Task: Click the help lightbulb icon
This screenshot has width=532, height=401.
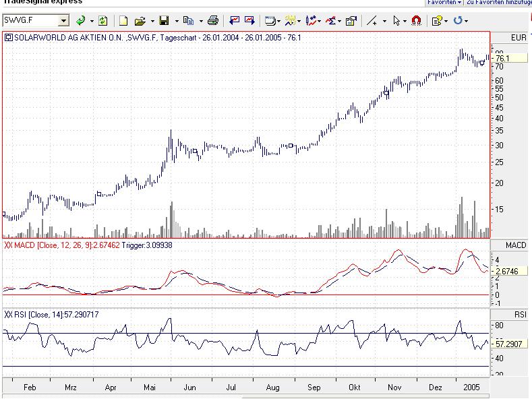Action: click(437, 21)
